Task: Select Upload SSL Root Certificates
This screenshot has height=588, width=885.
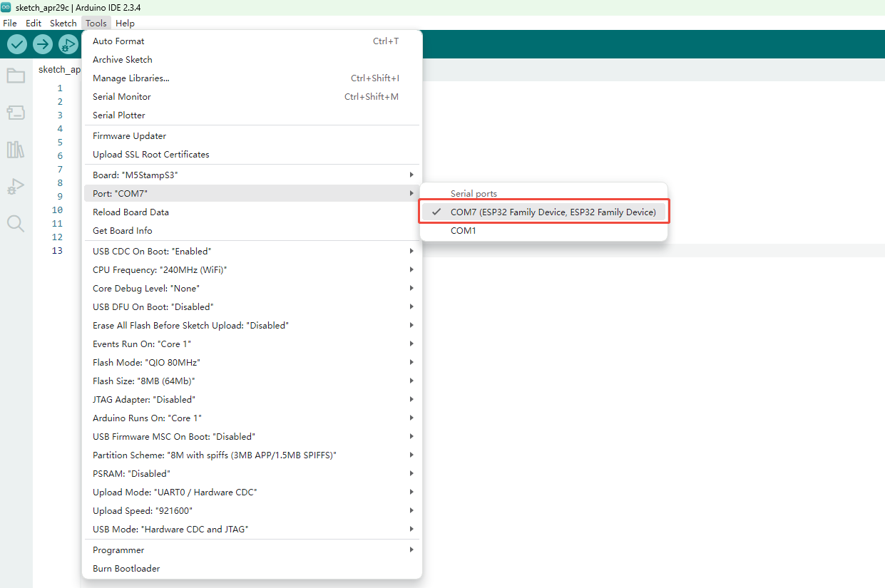Action: (252, 155)
